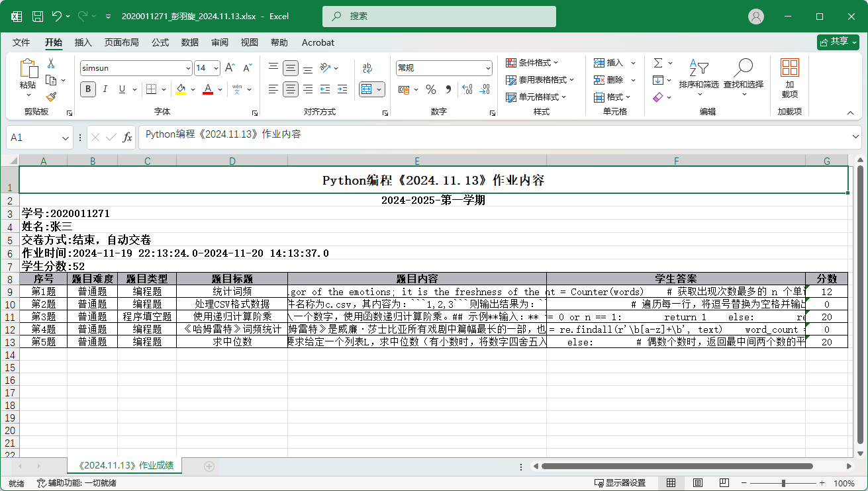
Task: Switch to Page Break Preview in status bar
Action: 724,483
